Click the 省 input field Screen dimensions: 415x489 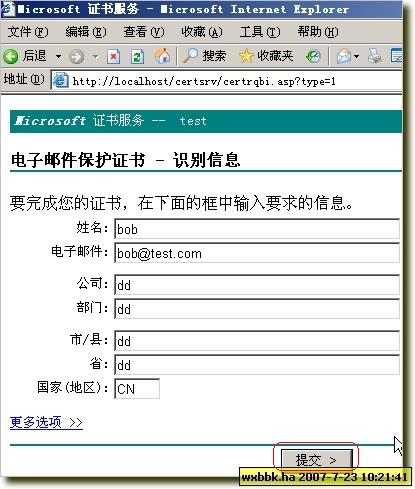click(x=257, y=365)
